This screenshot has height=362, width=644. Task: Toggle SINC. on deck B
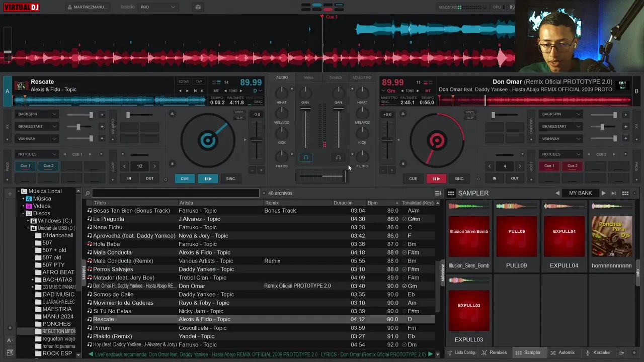[459, 178]
